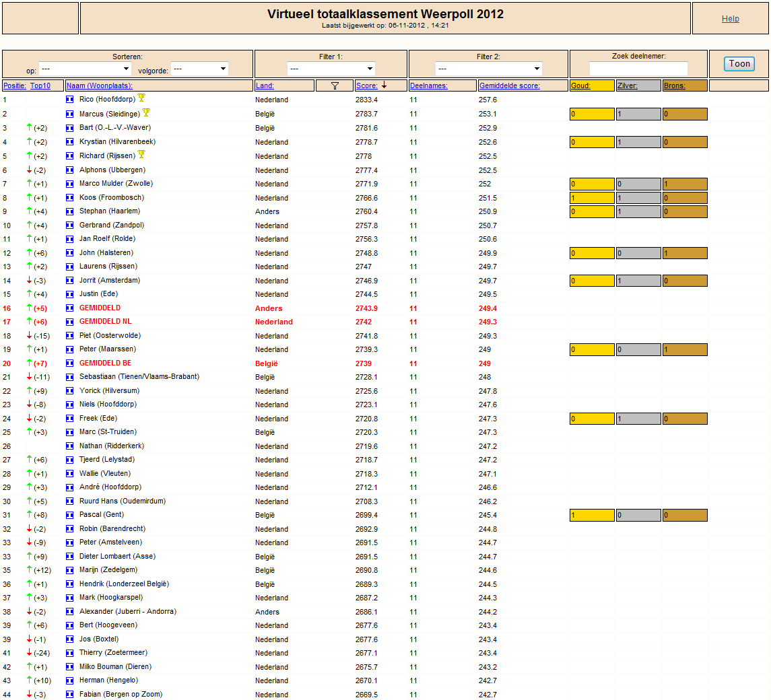The width and height of the screenshot is (771, 700).
Task: Click the silver medal cell for Freek (Ede)
Action: point(638,419)
